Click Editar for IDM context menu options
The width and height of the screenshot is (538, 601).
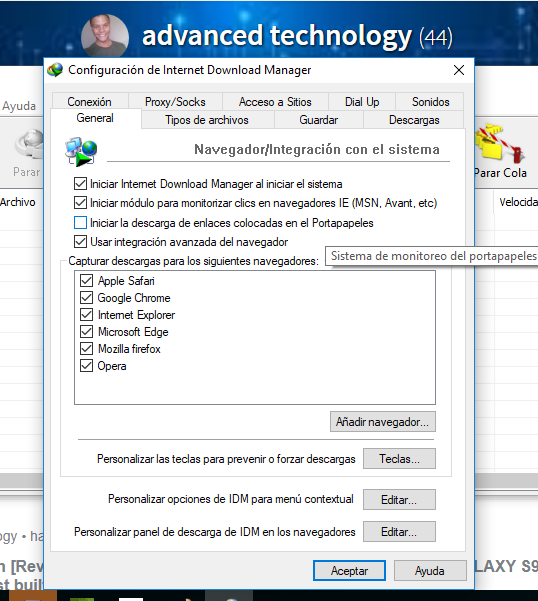399,499
